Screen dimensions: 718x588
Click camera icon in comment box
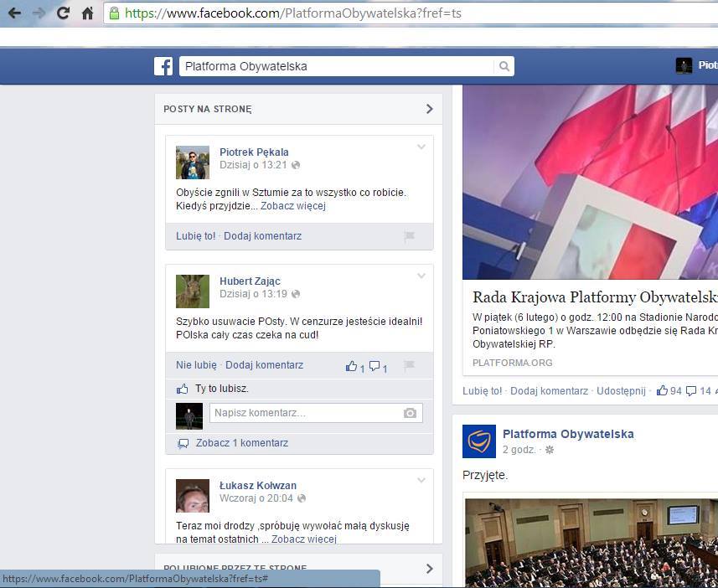click(x=410, y=413)
